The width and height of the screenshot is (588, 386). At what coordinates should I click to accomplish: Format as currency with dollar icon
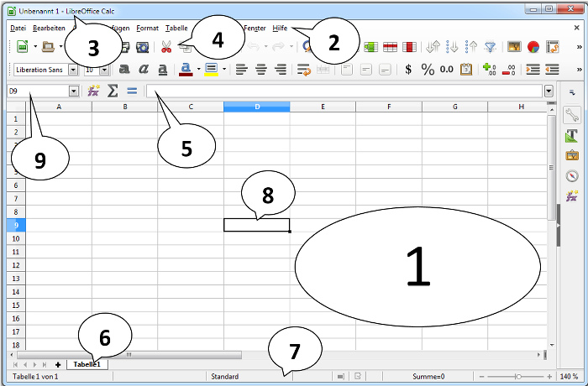[408, 70]
